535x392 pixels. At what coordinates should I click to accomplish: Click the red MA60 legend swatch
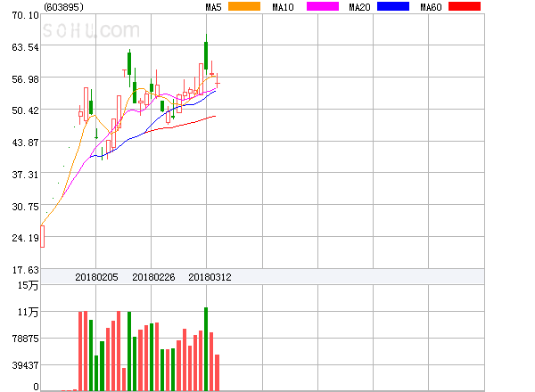(465, 6)
